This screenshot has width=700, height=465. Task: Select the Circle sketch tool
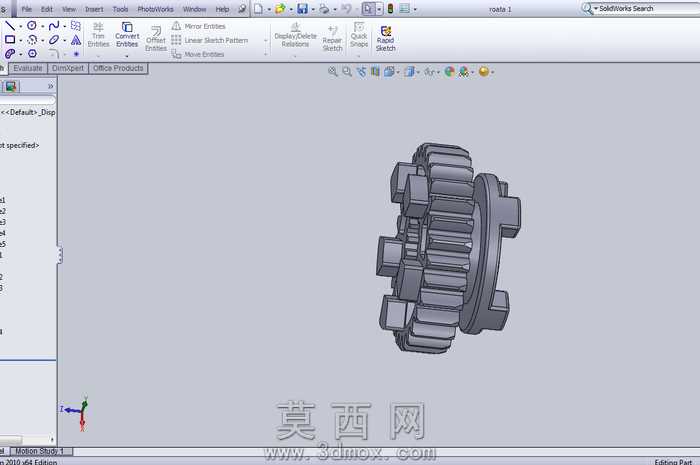coord(32,26)
